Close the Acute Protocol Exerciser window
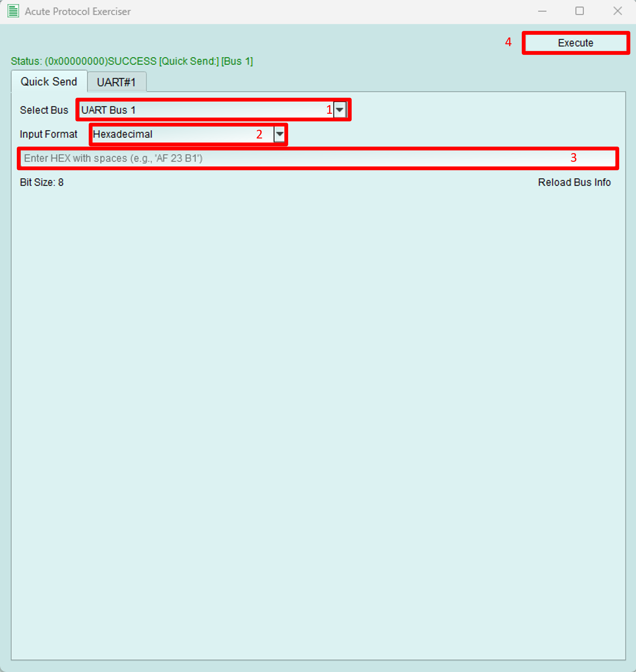 (617, 11)
